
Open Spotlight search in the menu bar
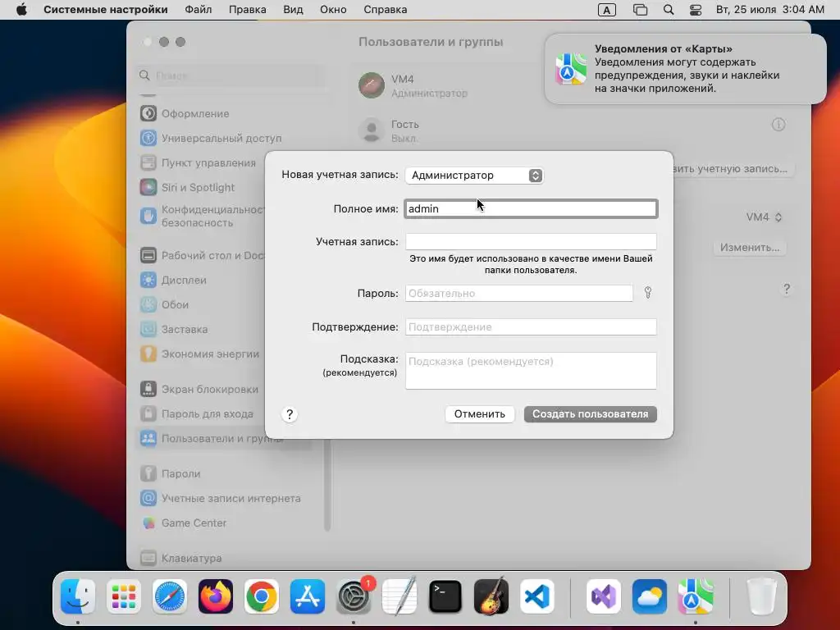(x=668, y=10)
